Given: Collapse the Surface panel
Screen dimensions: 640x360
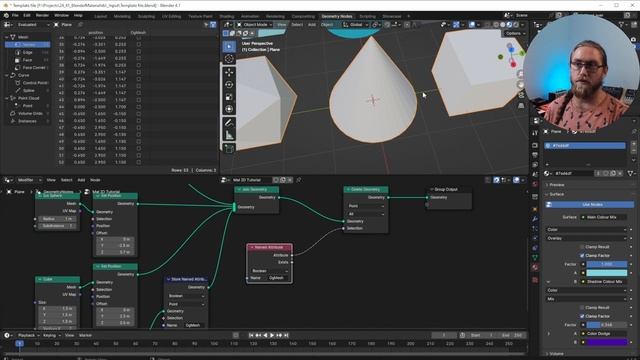Looking at the screenshot, I should pos(557,194).
